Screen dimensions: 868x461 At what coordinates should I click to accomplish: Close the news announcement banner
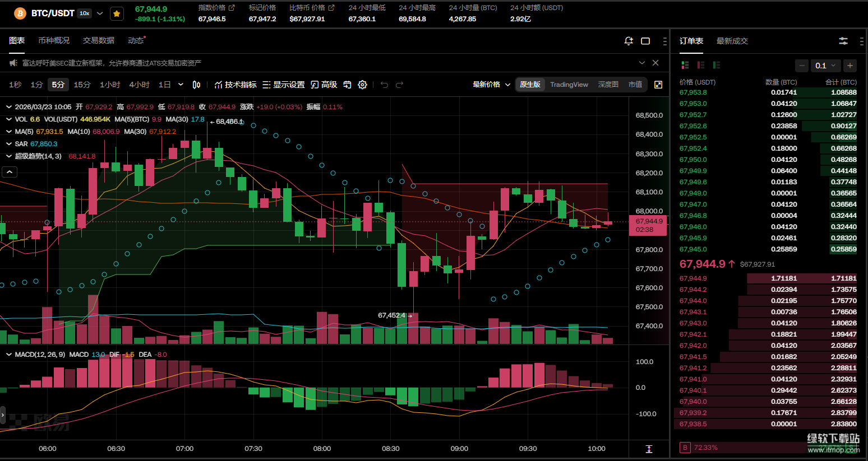655,63
